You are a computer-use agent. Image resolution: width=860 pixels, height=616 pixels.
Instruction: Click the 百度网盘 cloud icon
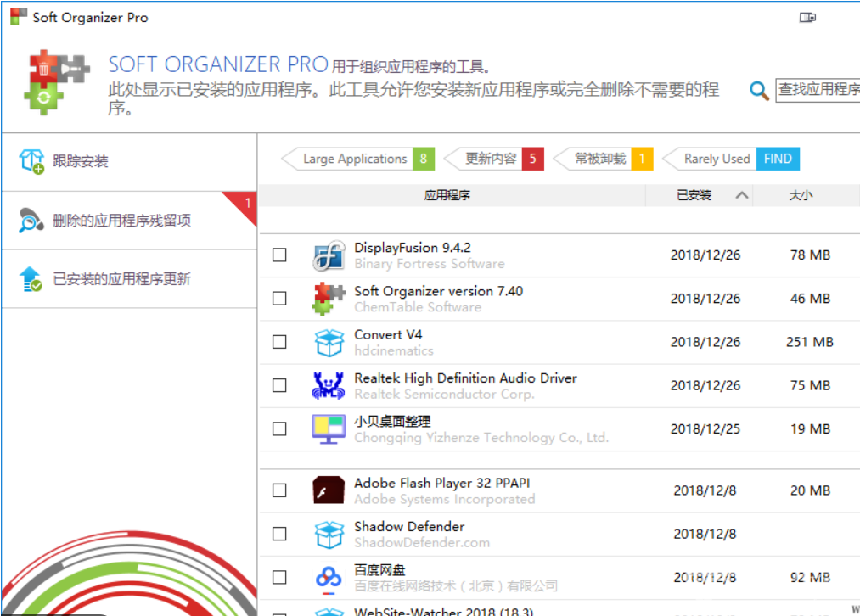click(329, 578)
